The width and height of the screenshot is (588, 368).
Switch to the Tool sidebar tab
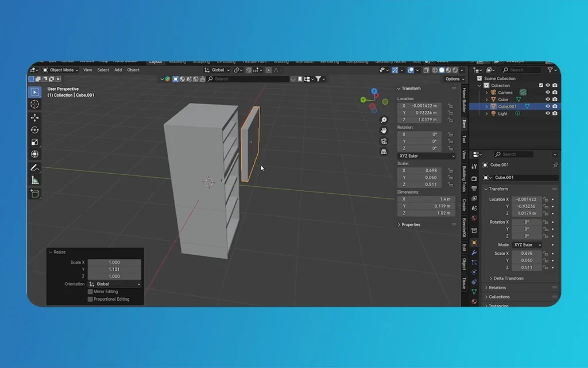point(464,139)
